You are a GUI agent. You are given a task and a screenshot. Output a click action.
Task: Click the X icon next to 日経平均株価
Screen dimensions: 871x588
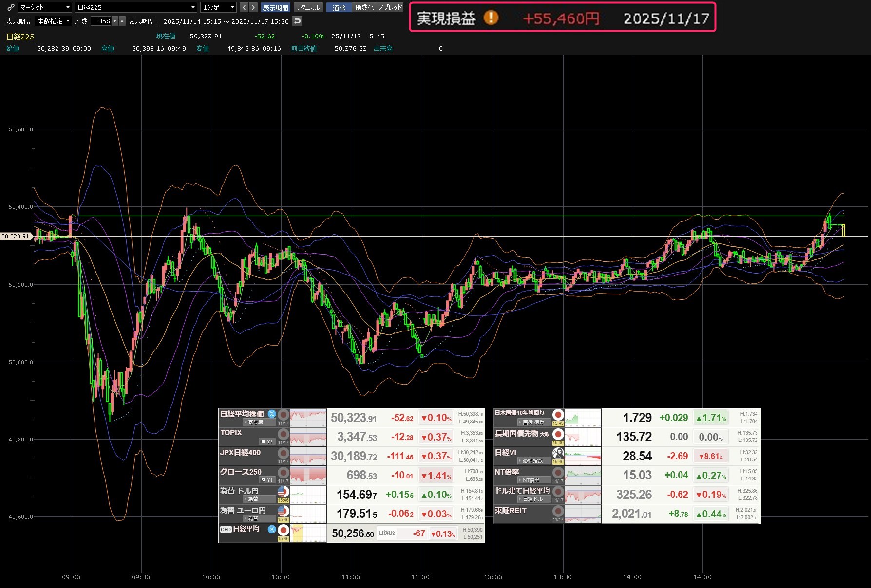[272, 414]
